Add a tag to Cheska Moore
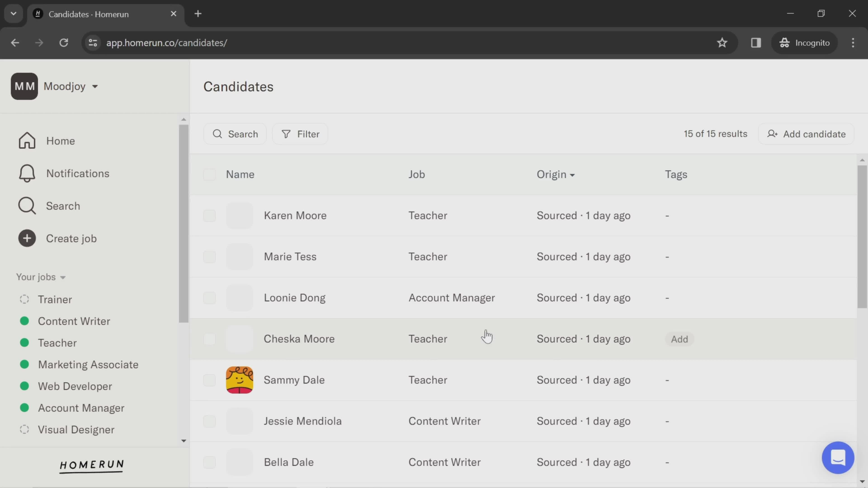This screenshot has width=868, height=488. [679, 339]
